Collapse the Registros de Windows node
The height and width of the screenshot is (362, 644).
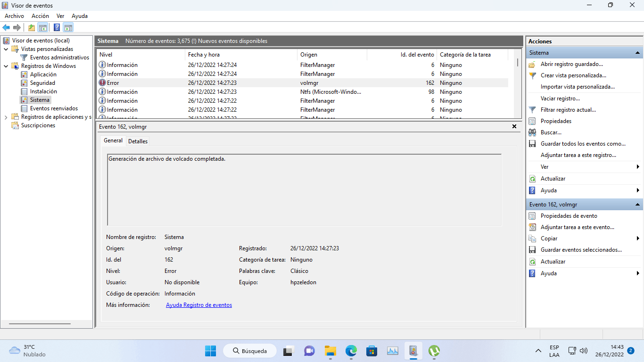coord(6,66)
